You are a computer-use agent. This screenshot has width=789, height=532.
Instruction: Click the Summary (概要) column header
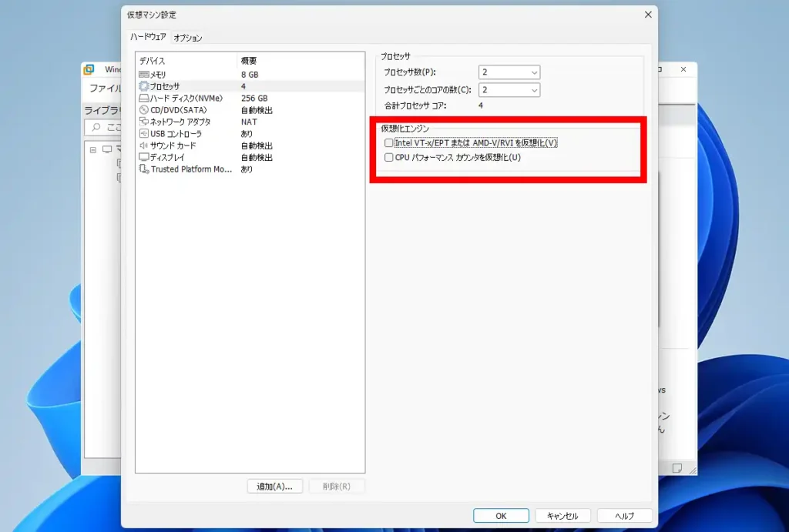249,61
